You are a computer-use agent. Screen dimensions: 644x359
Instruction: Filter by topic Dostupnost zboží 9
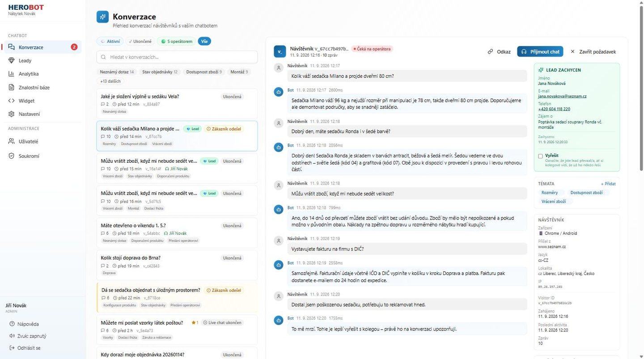click(204, 72)
